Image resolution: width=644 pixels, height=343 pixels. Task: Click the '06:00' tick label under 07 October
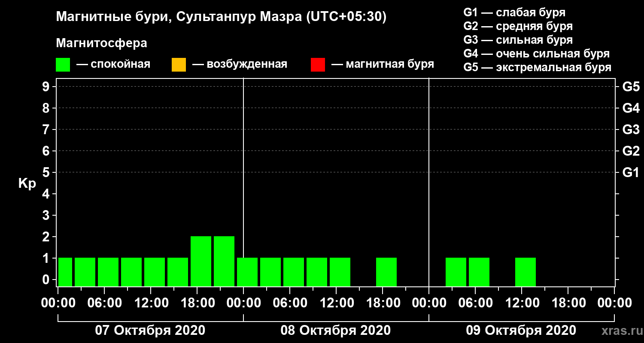(104, 303)
